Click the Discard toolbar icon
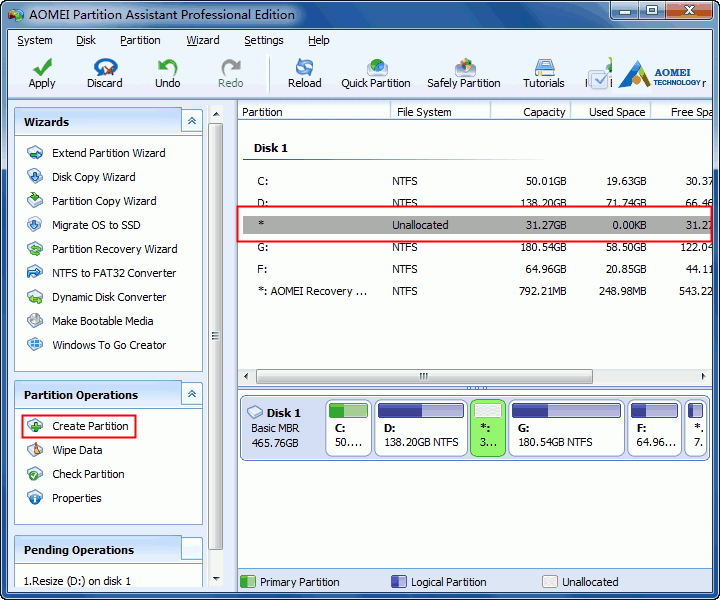 (105, 67)
